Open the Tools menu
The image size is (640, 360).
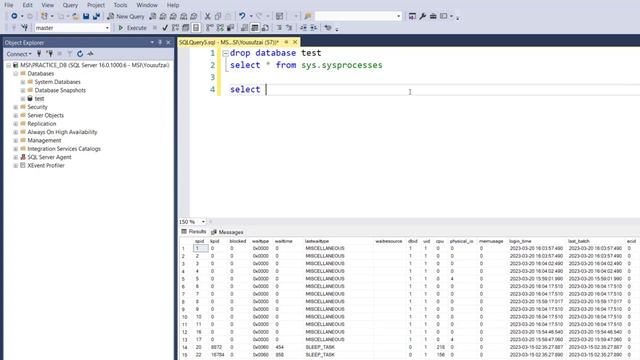[120, 5]
